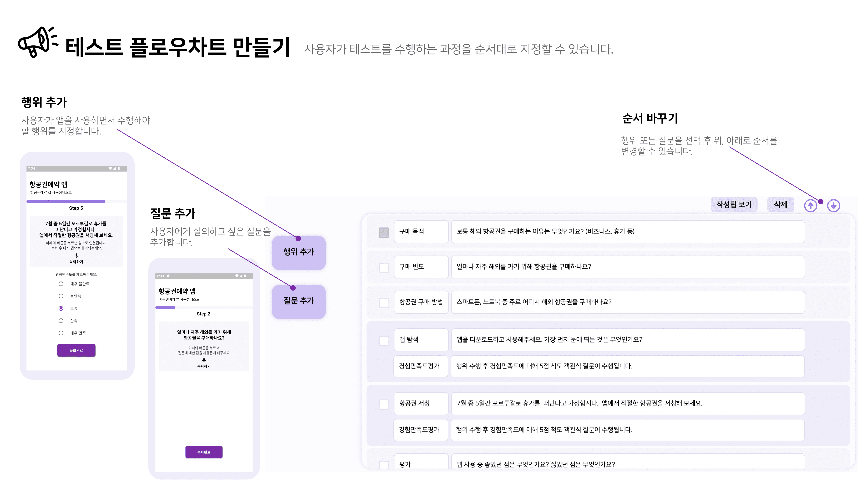Click 경험만족도를 체크해주세요 prompt text

pos(76,274)
